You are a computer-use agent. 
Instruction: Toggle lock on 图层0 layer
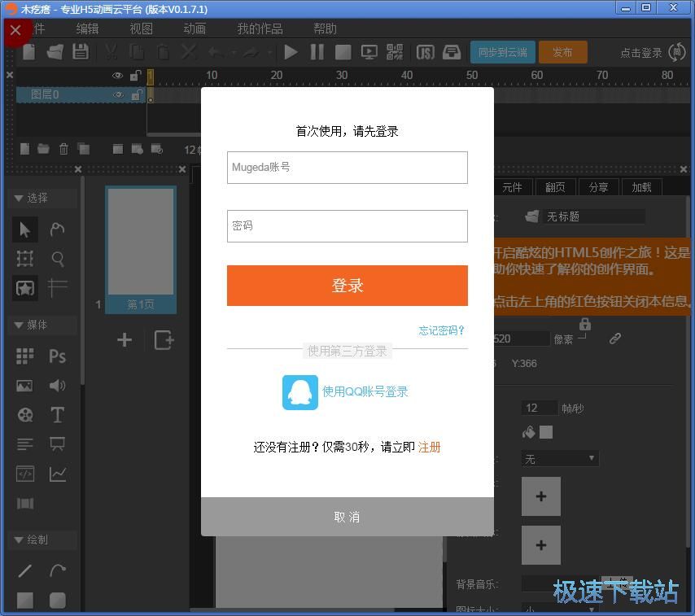tap(136, 95)
